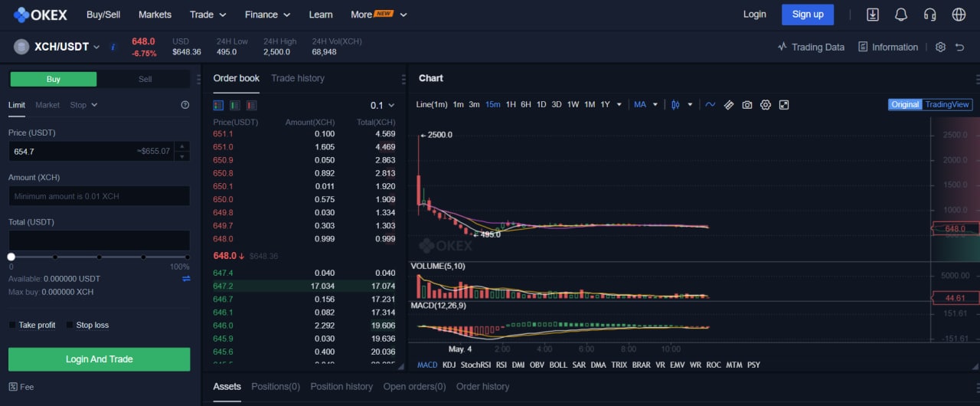This screenshot has height=406, width=980.
Task: Decrease price with the down stepper arrow
Action: 181,156
